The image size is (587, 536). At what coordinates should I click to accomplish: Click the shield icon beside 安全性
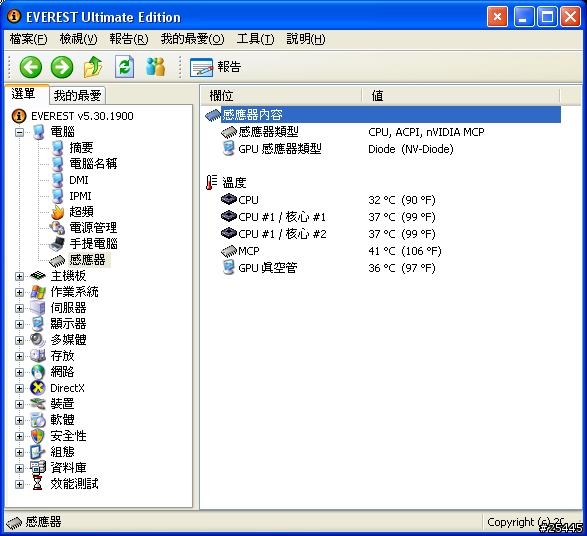pos(37,436)
